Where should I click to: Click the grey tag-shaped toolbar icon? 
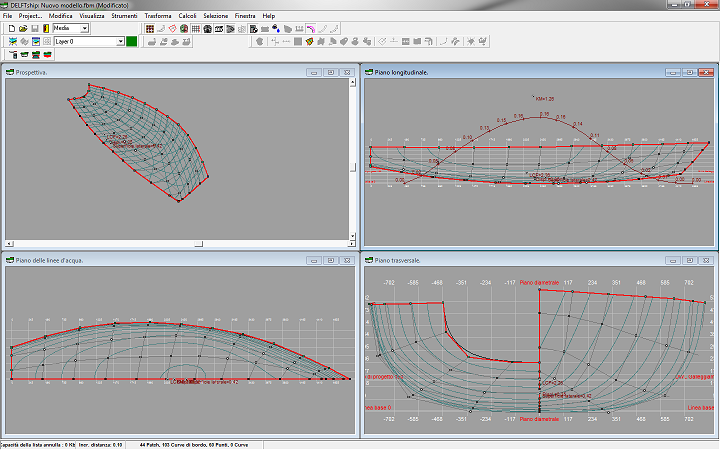click(344, 41)
